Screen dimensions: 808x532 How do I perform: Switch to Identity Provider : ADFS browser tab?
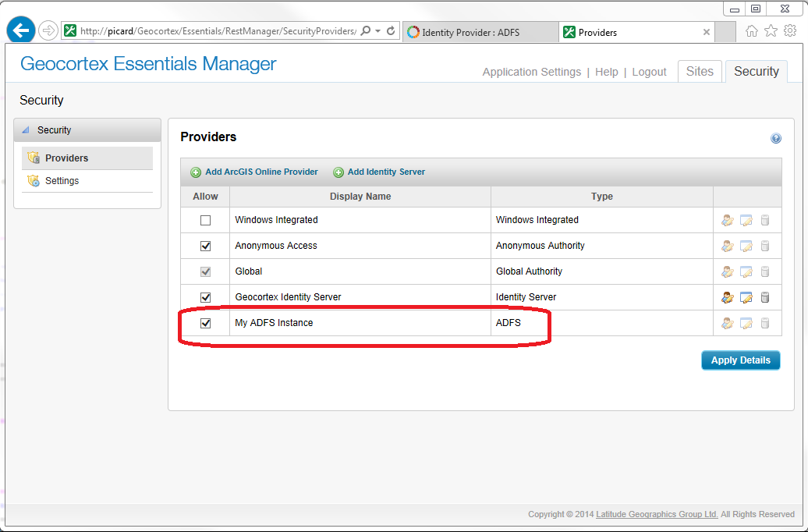pos(480,32)
